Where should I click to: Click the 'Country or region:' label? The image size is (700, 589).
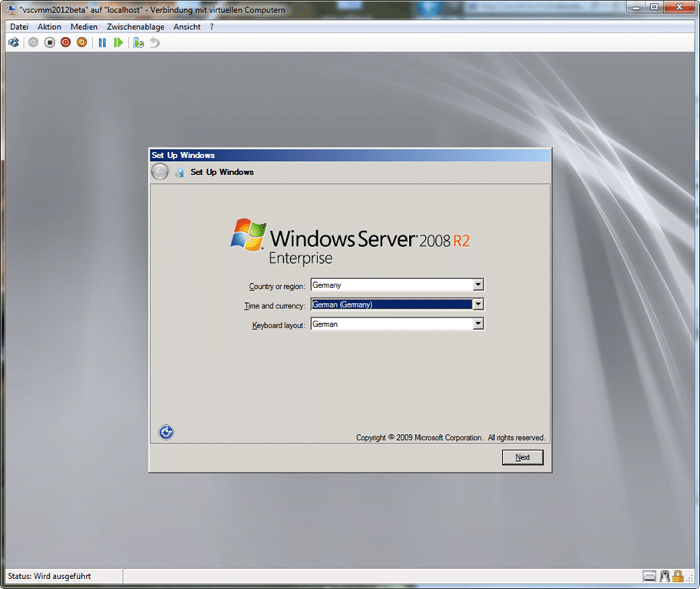click(x=277, y=286)
